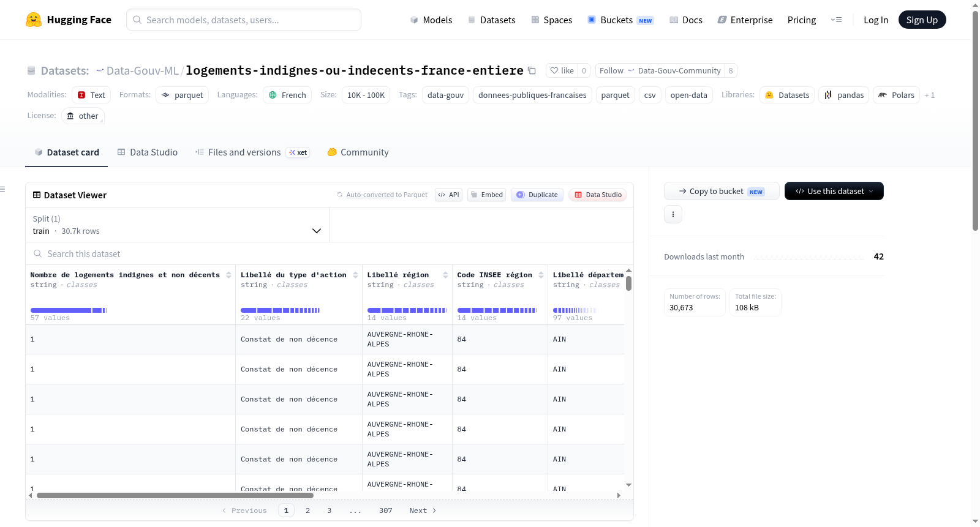Image resolution: width=980 pixels, height=527 pixels.
Task: Filter by the parquet format tag
Action: (x=182, y=95)
